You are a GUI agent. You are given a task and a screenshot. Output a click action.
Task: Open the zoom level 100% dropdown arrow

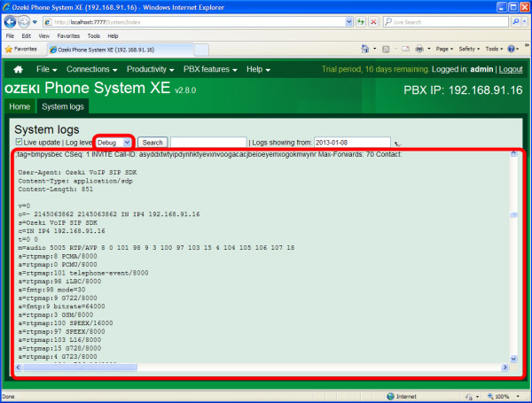click(x=518, y=396)
